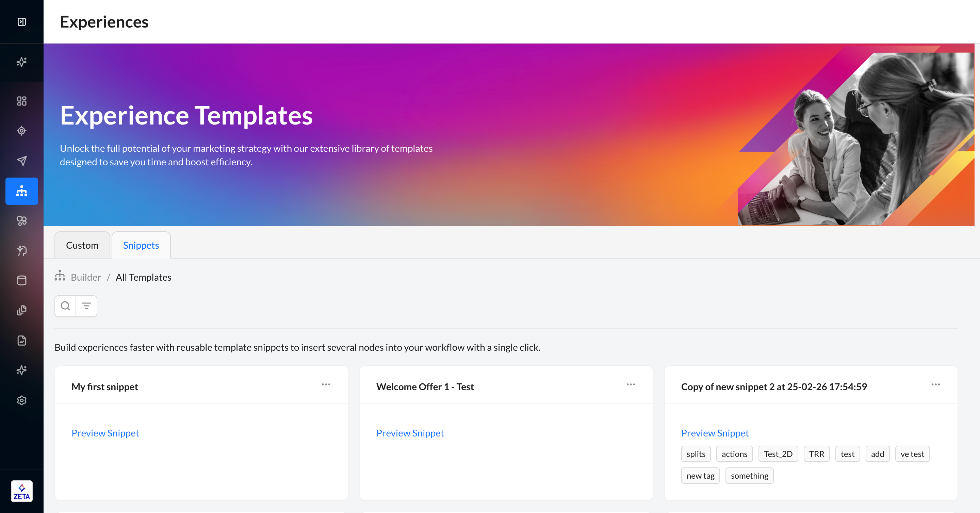Open the My first snippet more options menu
This screenshot has height=513, width=980.
(326, 384)
